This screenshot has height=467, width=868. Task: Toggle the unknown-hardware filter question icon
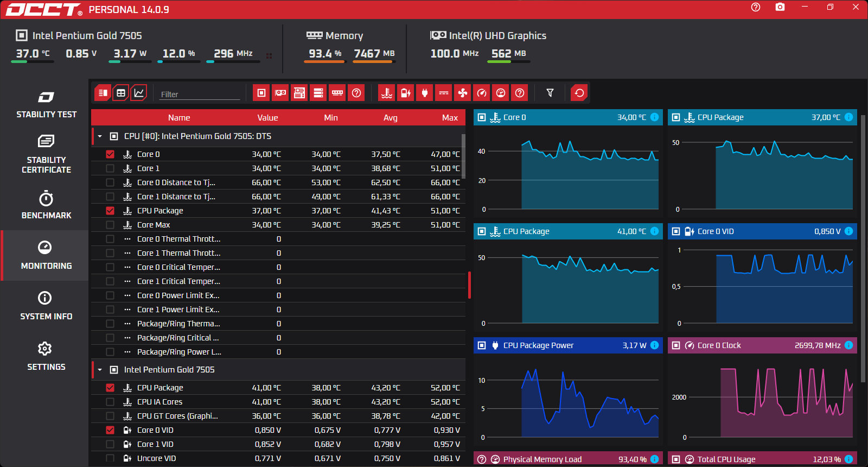[x=356, y=93]
